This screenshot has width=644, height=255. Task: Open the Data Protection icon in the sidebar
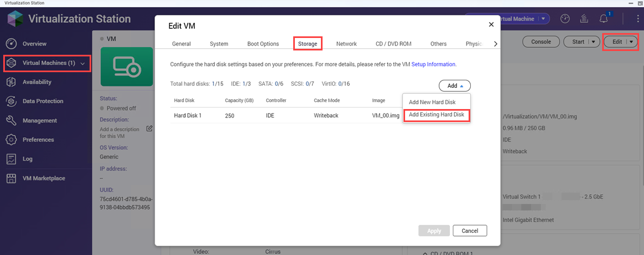pos(11,101)
